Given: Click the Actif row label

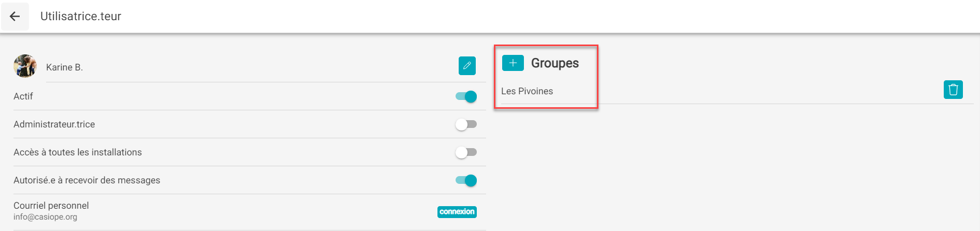Looking at the screenshot, I should point(23,96).
